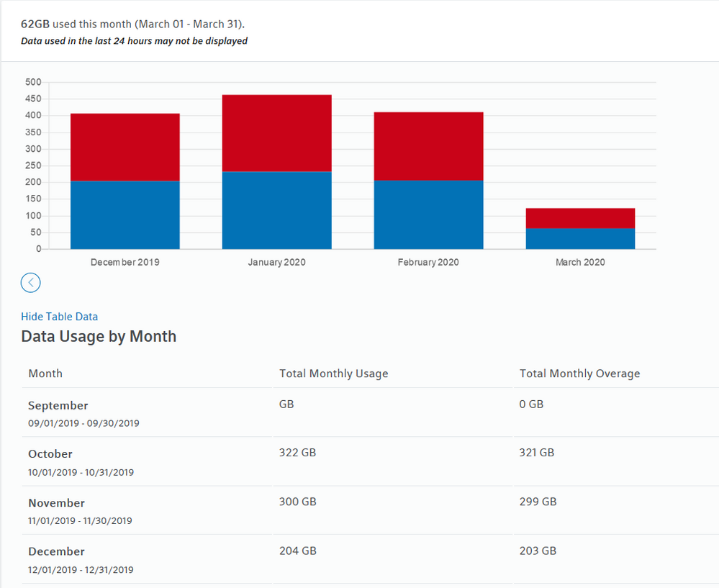The width and height of the screenshot is (719, 588).
Task: Select the November row in table
Action: coord(56,503)
